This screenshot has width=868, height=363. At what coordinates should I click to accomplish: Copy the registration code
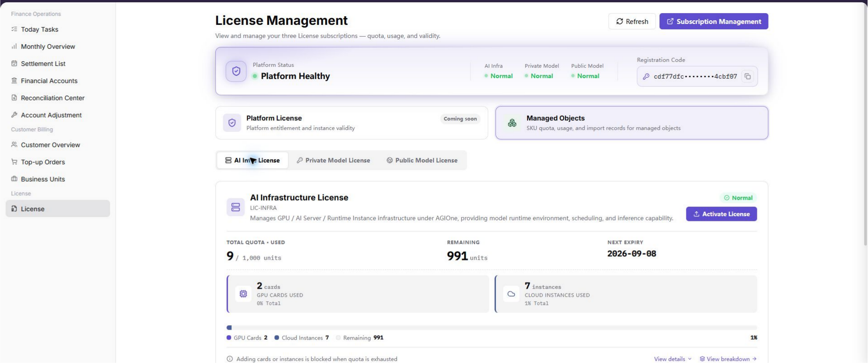point(748,76)
